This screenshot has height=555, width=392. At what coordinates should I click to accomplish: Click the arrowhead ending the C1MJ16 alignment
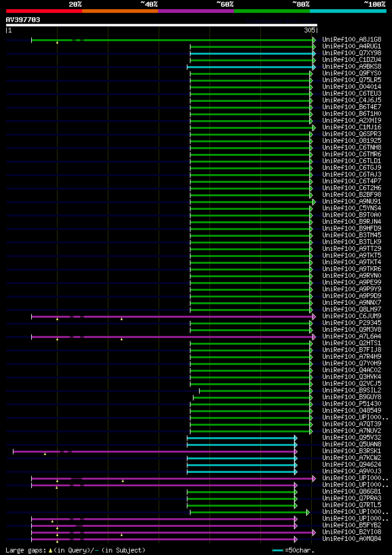click(x=314, y=128)
